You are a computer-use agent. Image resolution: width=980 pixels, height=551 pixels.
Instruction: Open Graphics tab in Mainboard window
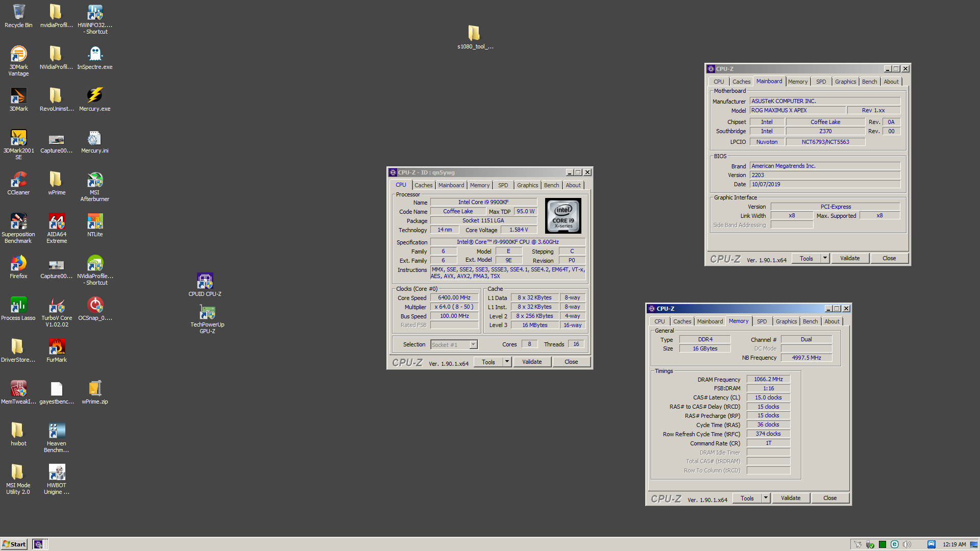845,82
